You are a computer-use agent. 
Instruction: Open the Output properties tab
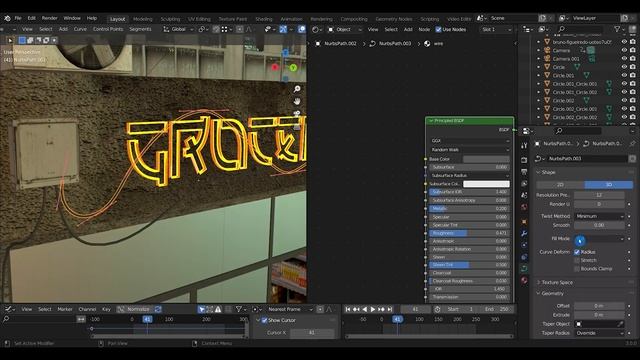(x=524, y=172)
